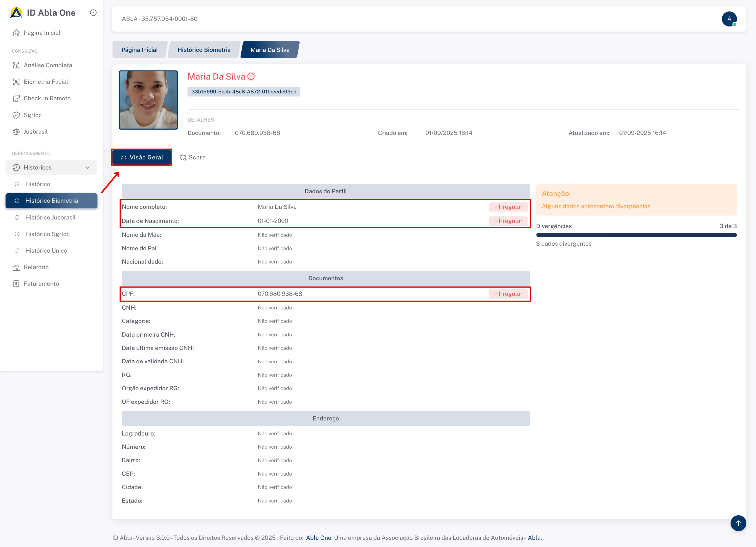Click the Divergências progress bar
The width and height of the screenshot is (756, 547).
click(x=636, y=235)
